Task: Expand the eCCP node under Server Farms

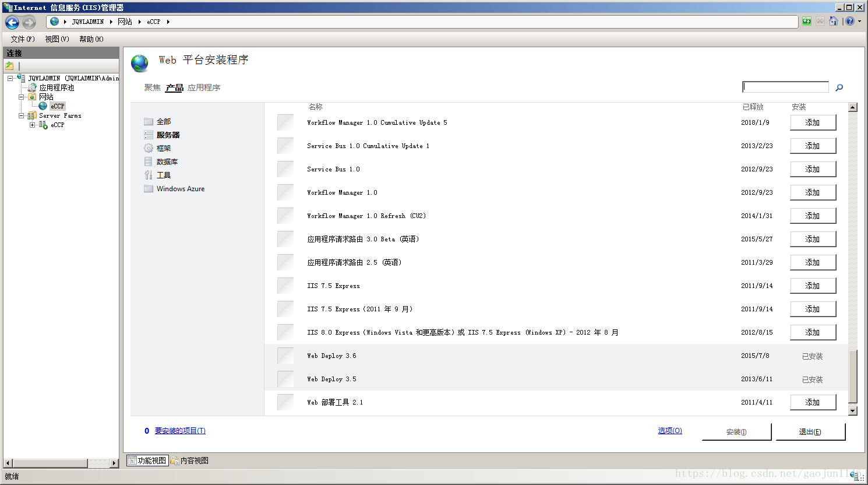Action: tap(33, 125)
